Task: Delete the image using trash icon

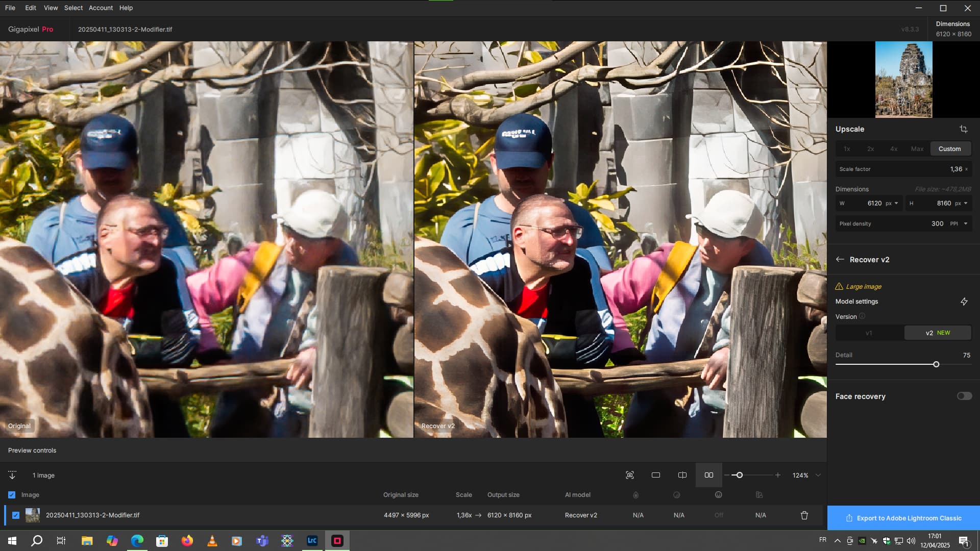Action: point(804,515)
